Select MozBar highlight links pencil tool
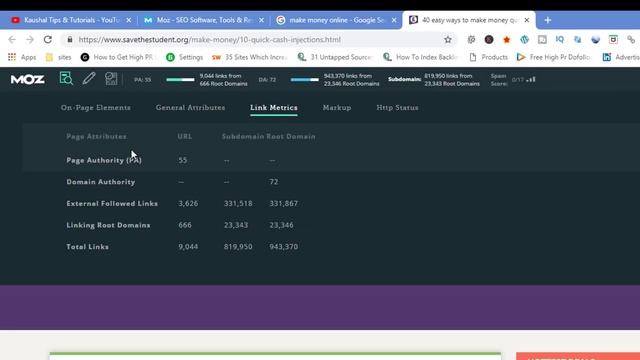 (x=89, y=78)
